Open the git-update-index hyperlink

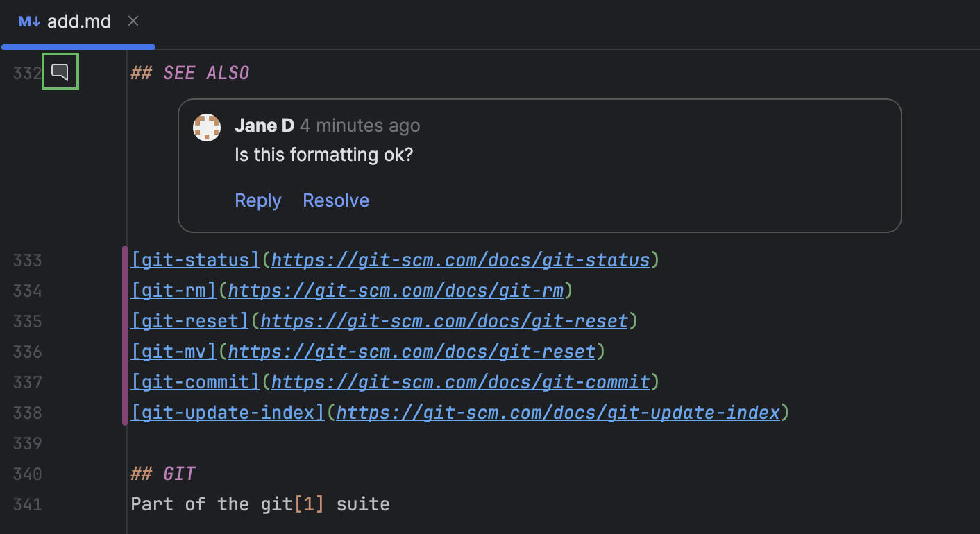226,412
